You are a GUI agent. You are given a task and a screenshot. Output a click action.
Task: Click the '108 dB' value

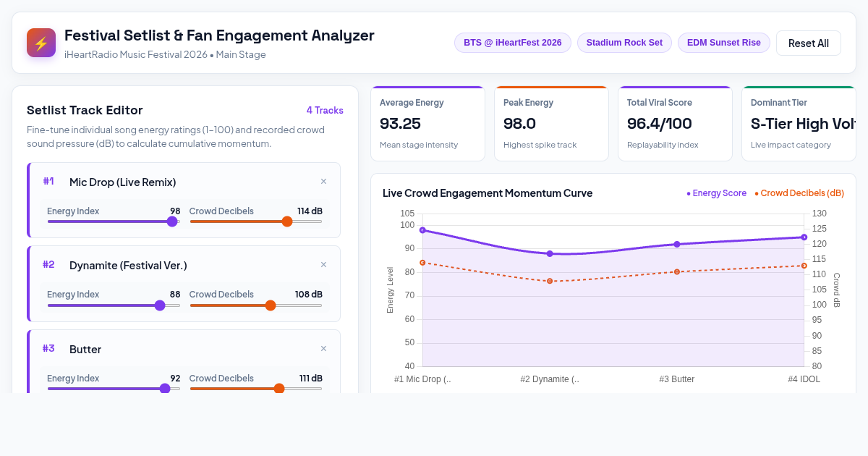click(309, 295)
